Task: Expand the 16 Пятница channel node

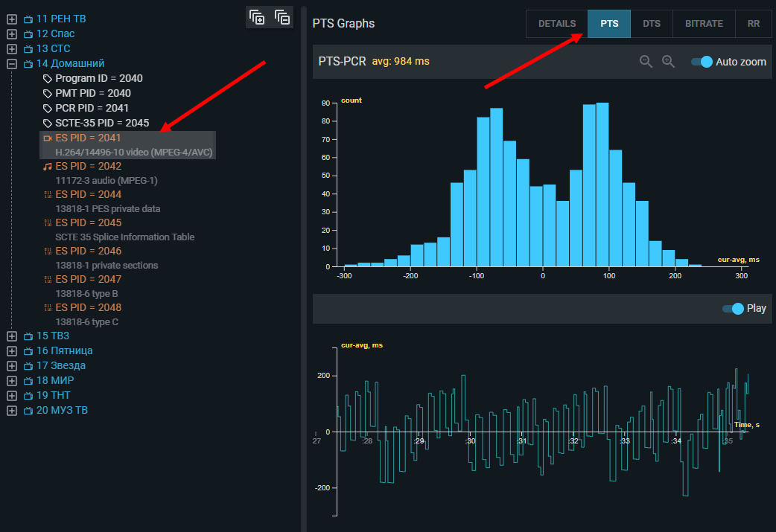Action: click(12, 351)
